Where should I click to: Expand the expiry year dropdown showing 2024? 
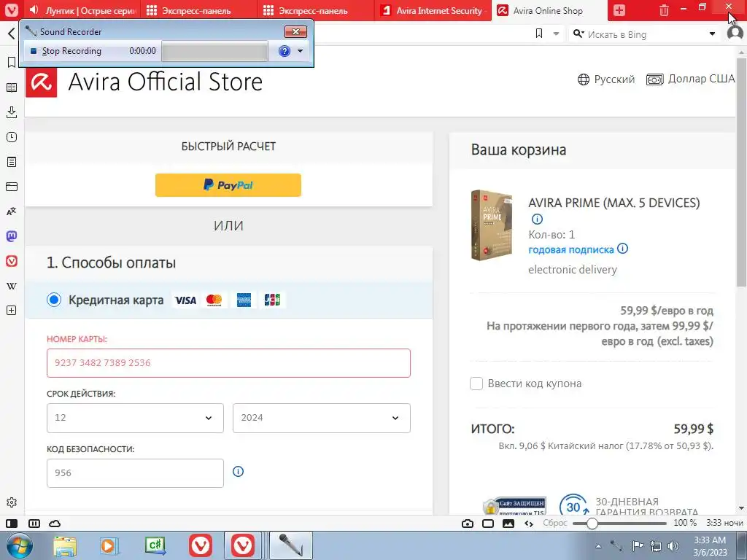[x=322, y=418]
